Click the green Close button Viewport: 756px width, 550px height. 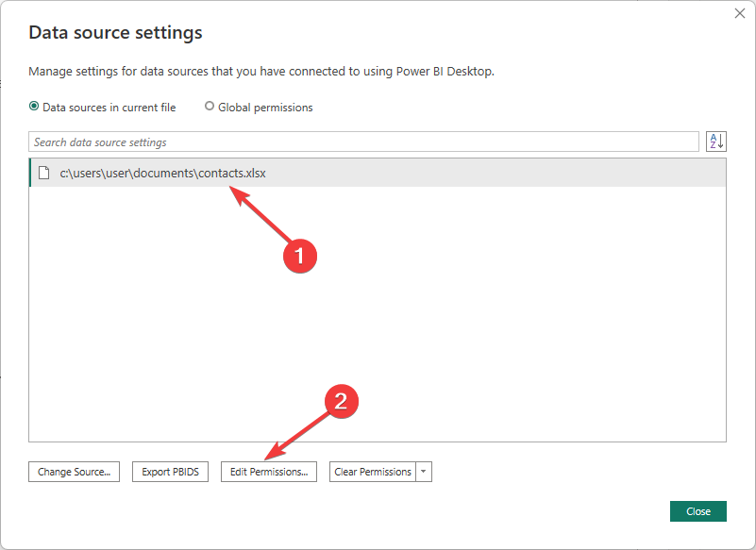tap(698, 511)
